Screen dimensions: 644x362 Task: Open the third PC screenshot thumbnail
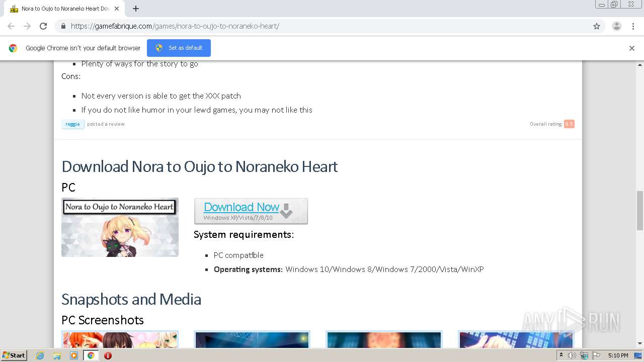click(384, 340)
